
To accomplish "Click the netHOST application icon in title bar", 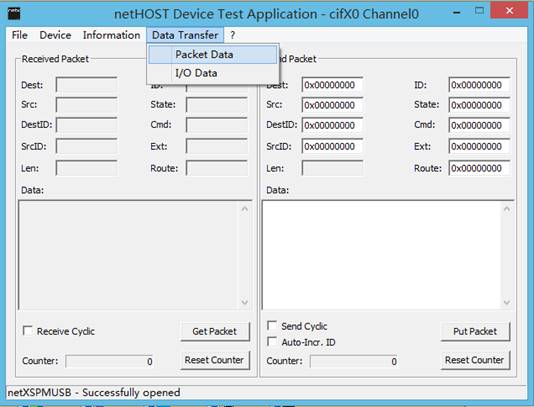I will (x=14, y=13).
